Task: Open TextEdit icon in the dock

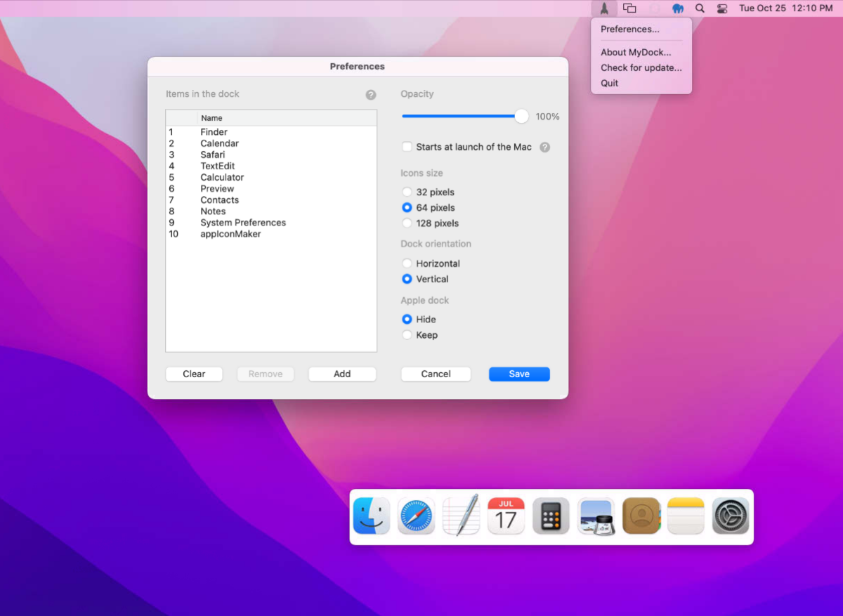Action: pyautogui.click(x=461, y=516)
